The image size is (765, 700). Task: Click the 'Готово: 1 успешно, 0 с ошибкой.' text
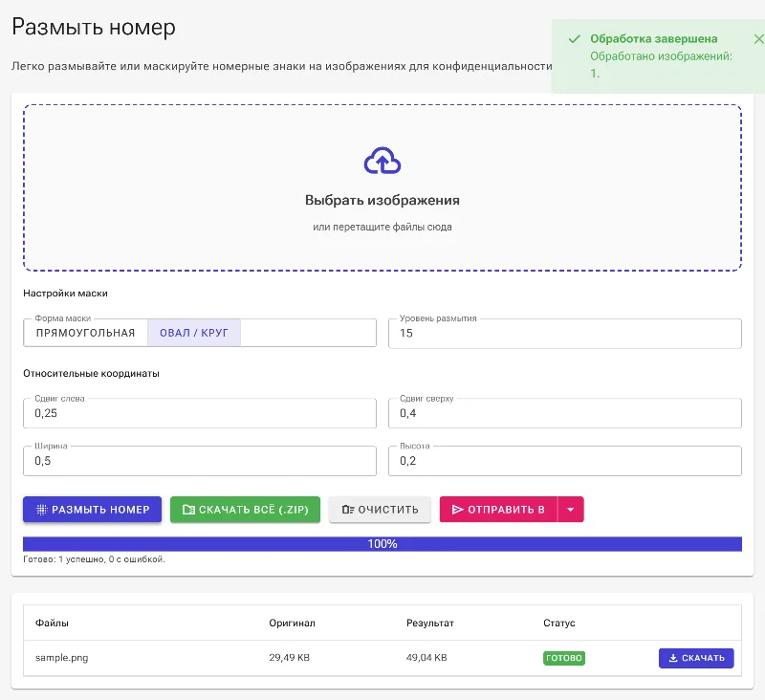tap(94, 559)
